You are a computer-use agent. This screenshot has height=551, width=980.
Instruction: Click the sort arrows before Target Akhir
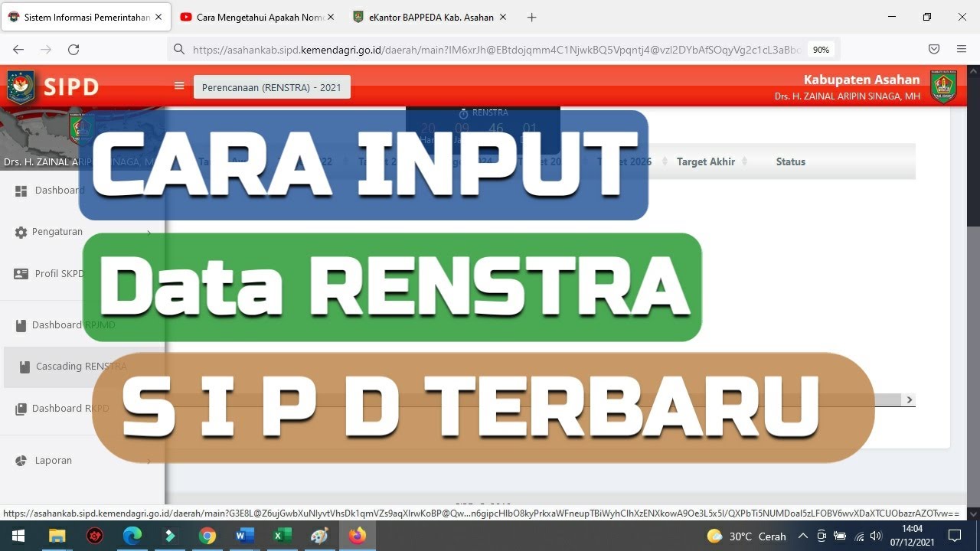pos(665,161)
